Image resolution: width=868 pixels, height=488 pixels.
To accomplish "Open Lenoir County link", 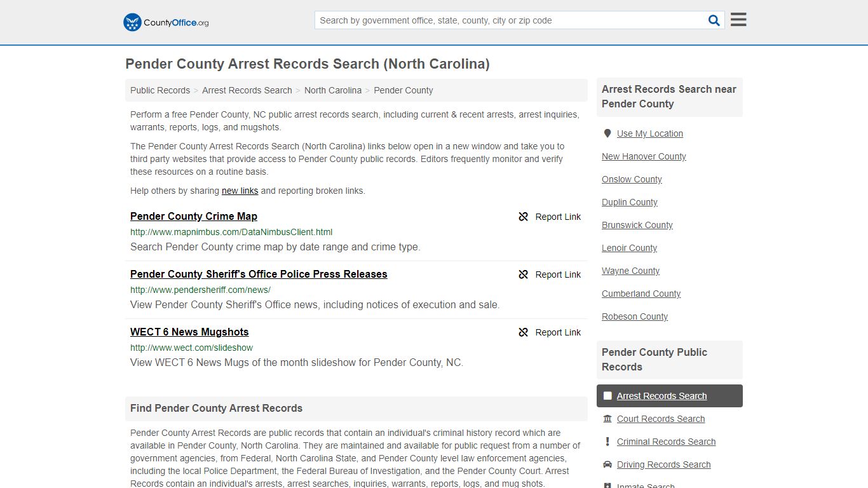I will coord(629,248).
